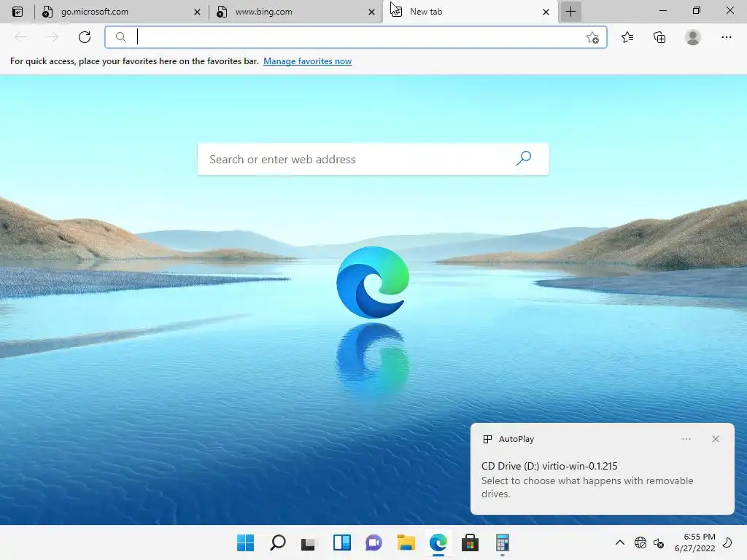
Task: Open Task View on taskbar
Action: (x=309, y=542)
